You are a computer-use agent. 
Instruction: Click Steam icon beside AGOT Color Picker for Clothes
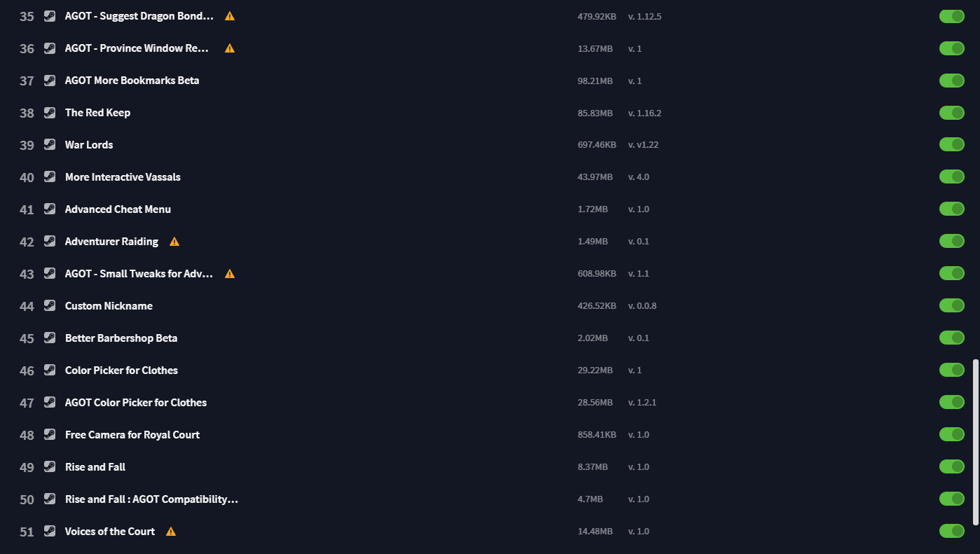[x=50, y=402]
